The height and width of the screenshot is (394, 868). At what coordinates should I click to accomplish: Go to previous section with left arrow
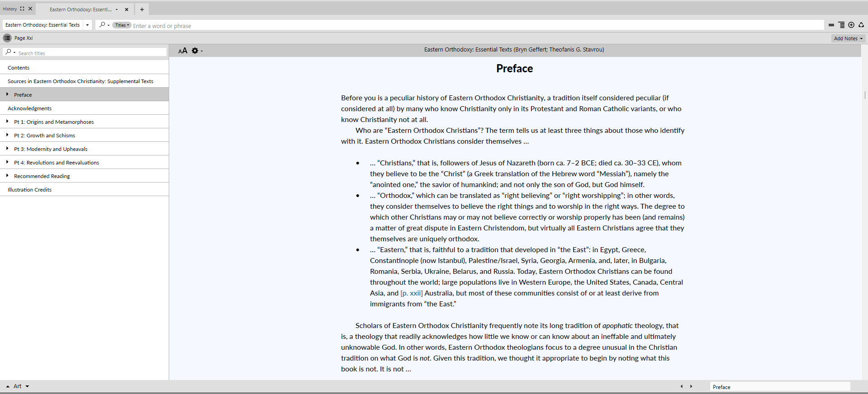pos(682,386)
